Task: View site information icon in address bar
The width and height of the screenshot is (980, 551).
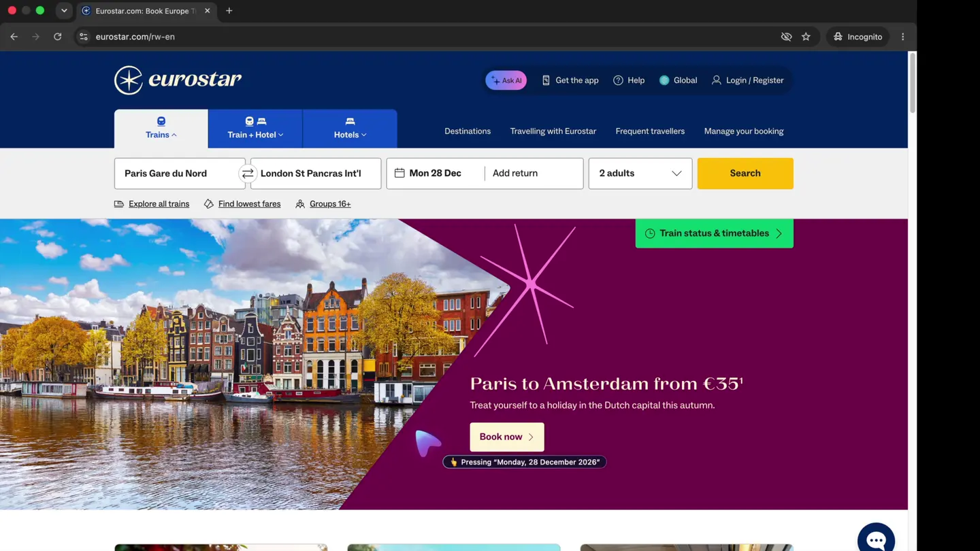Action: coord(84,37)
